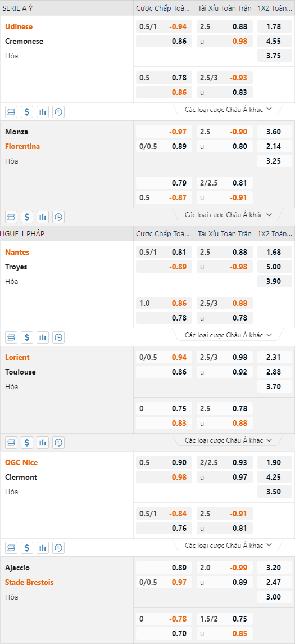Image resolution: width=295 pixels, height=644 pixels.
Task: Expand 'Các loại cược Châu Á khác' under OGC Nice
Action: pyautogui.click(x=229, y=545)
